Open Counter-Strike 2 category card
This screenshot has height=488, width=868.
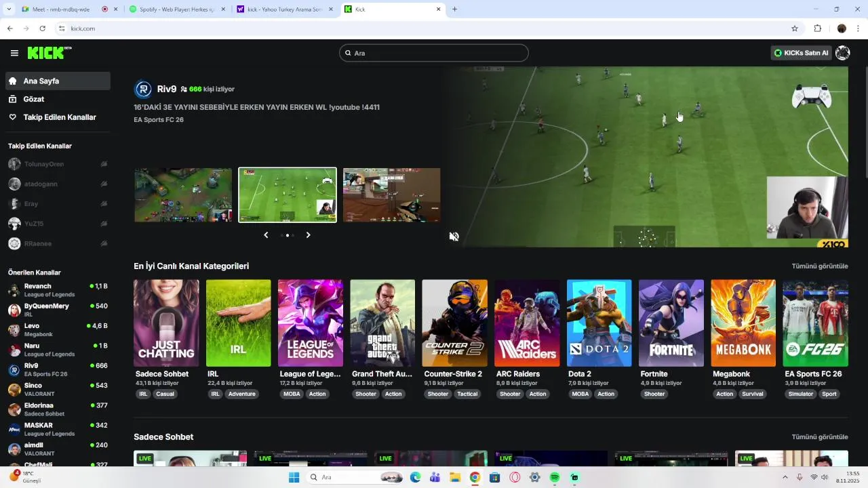[x=454, y=323]
